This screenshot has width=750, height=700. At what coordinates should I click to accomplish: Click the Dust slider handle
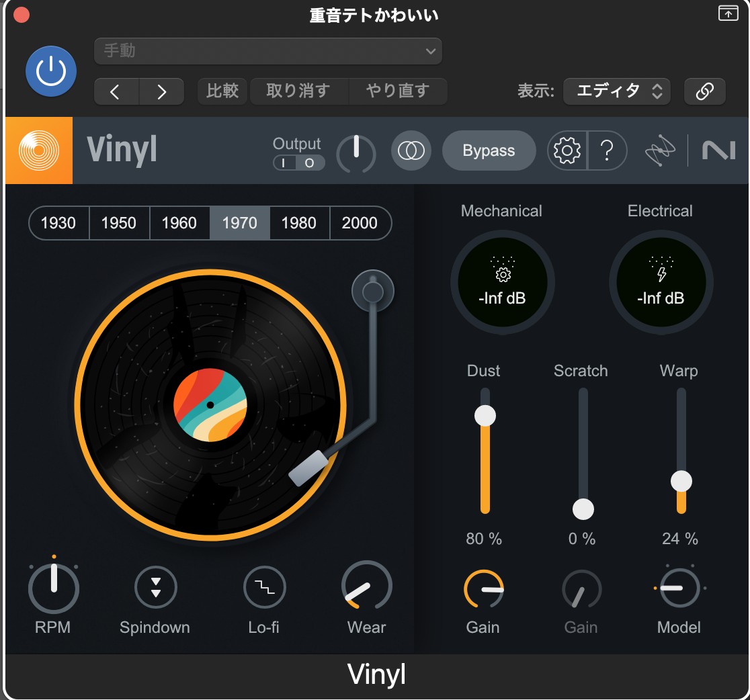coord(485,416)
